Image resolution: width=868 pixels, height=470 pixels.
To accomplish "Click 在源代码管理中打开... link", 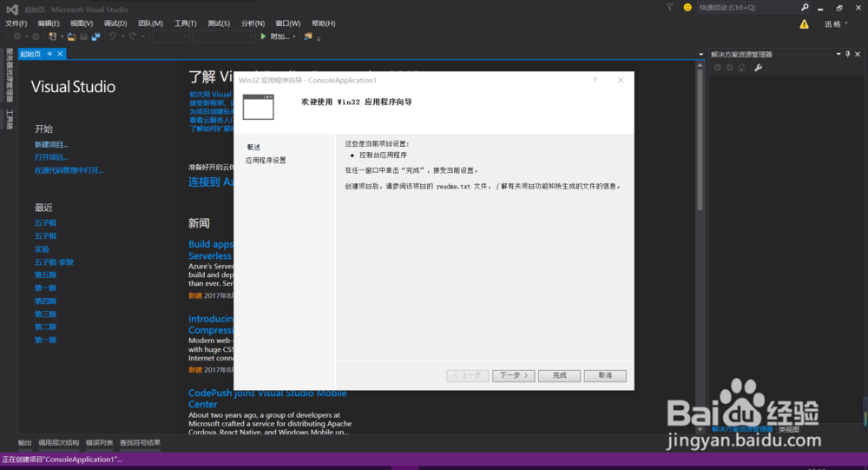I will [x=69, y=170].
